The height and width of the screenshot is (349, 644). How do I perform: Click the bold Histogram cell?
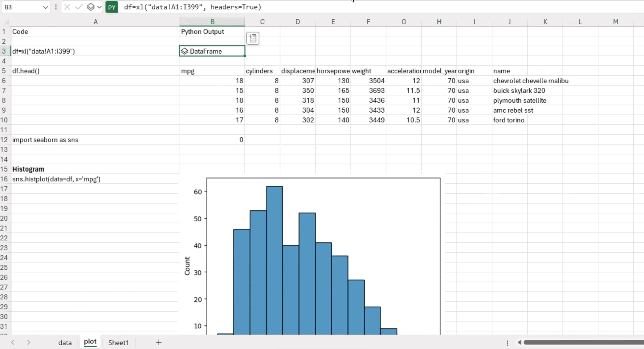95,169
